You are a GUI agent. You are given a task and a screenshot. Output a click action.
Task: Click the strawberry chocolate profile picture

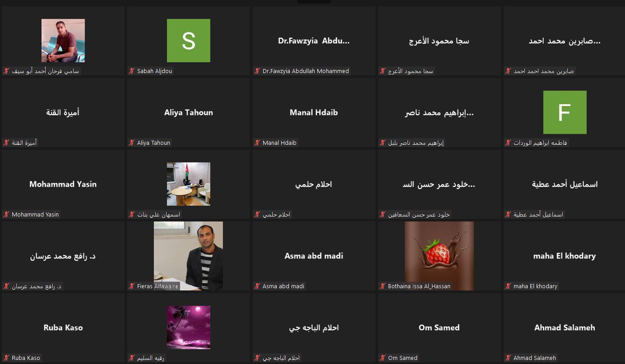(x=439, y=256)
